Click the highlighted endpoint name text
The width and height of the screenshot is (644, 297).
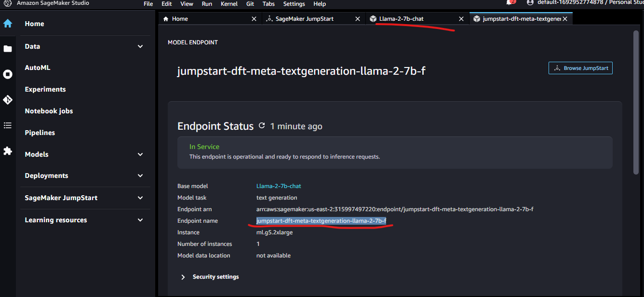(322, 220)
